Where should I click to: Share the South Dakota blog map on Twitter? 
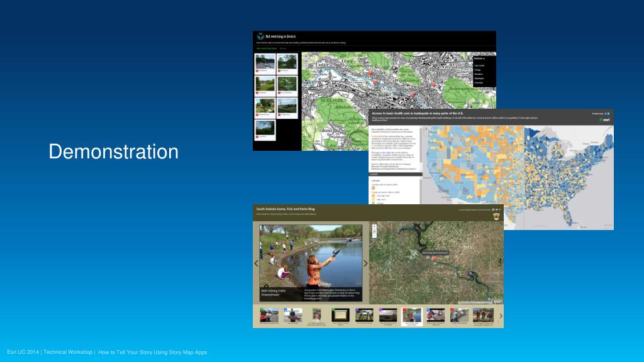(x=496, y=210)
